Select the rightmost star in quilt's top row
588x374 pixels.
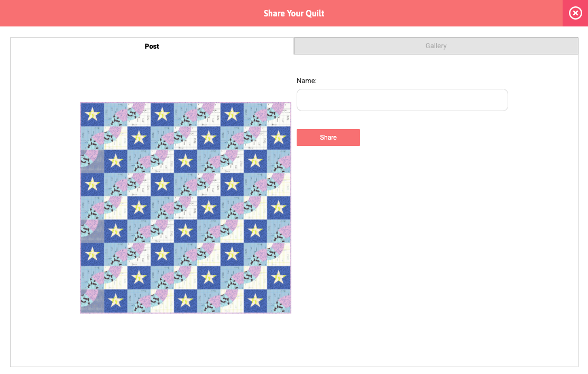click(x=232, y=114)
